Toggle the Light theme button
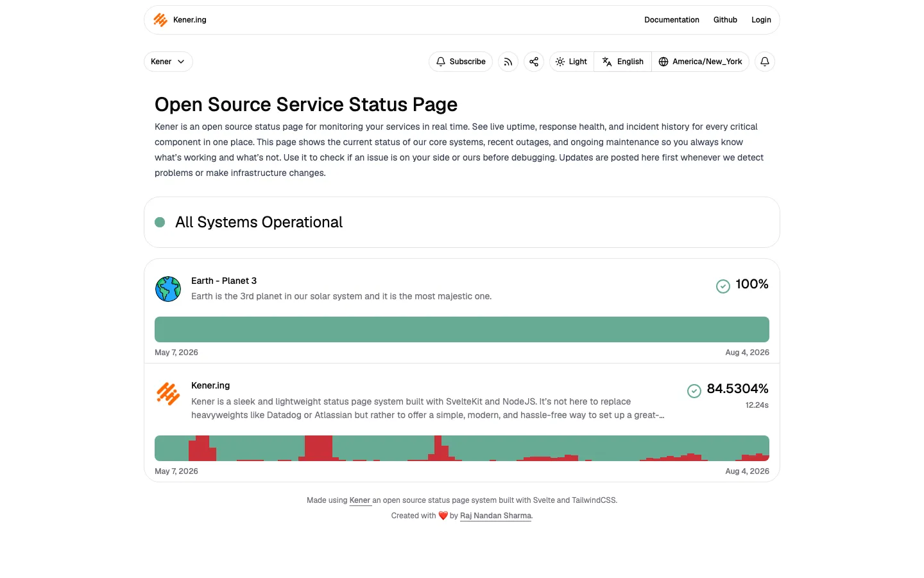The width and height of the screenshot is (924, 578). coord(572,62)
